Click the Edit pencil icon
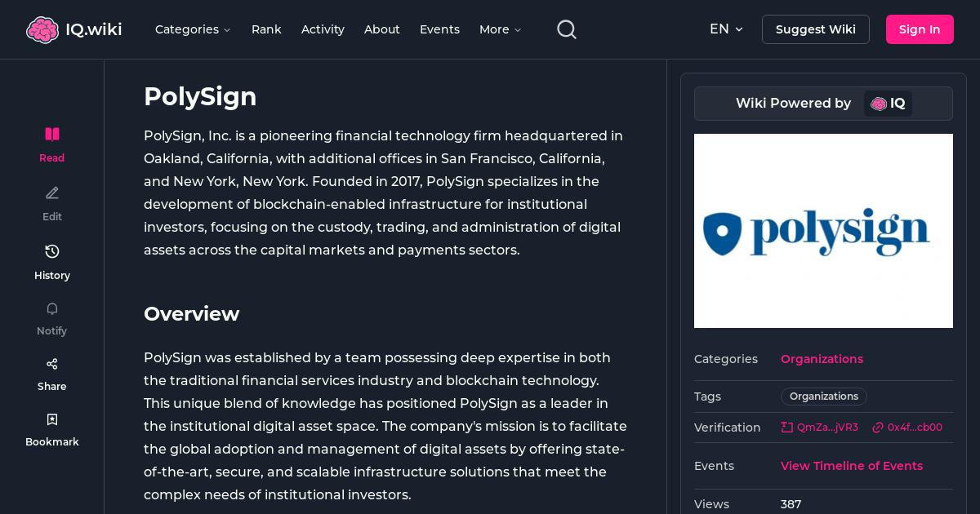Viewport: 980px width, 514px height. pos(51,193)
